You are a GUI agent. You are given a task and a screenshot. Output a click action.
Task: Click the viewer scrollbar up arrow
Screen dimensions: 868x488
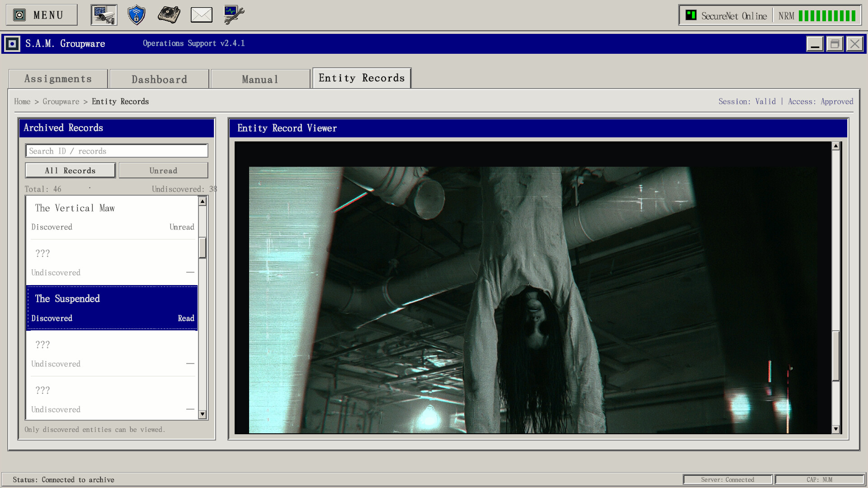click(x=836, y=146)
